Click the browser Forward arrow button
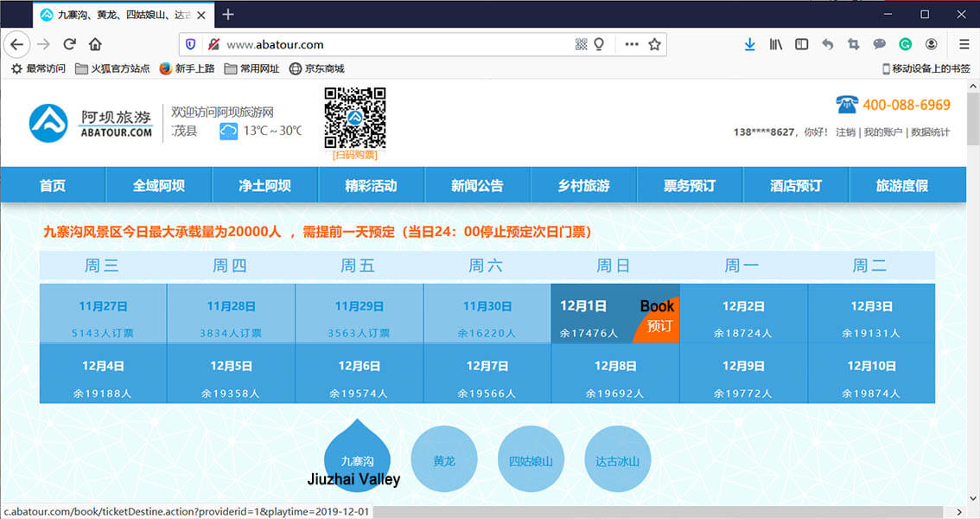The width and height of the screenshot is (980, 519). click(x=43, y=44)
